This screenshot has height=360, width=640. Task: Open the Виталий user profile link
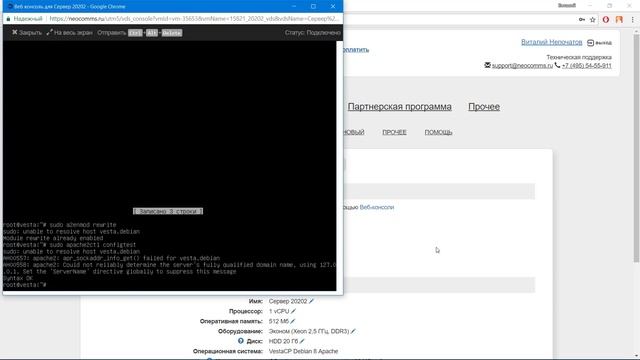(x=551, y=42)
